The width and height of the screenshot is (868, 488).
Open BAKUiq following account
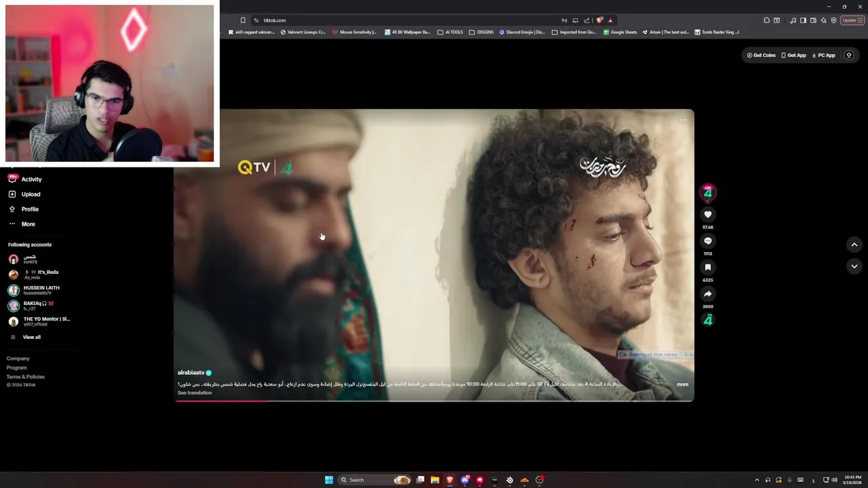[x=31, y=306]
